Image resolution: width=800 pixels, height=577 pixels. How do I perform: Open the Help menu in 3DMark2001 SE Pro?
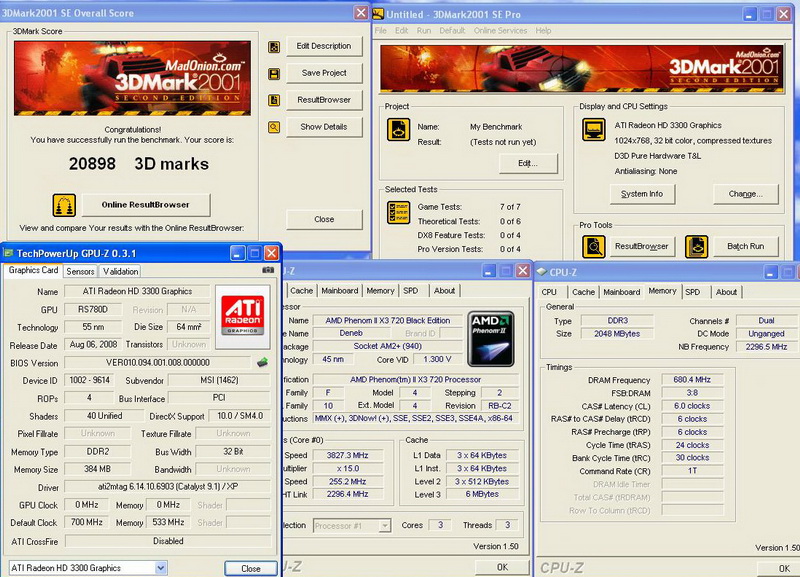(x=543, y=31)
